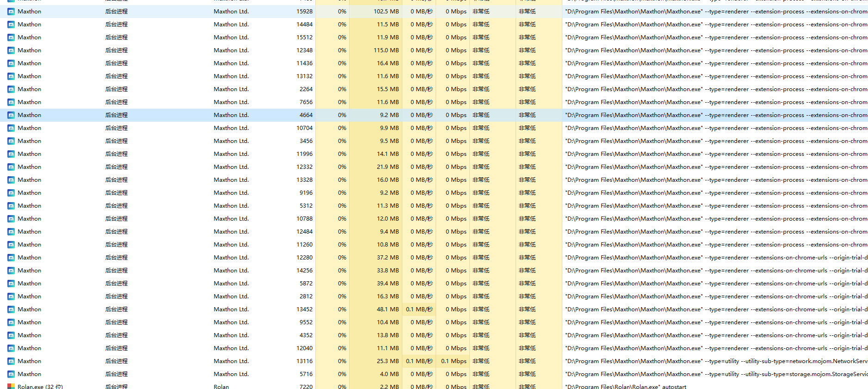Click the Maxthon icon for PID 15928
868x389 pixels.
(11, 12)
